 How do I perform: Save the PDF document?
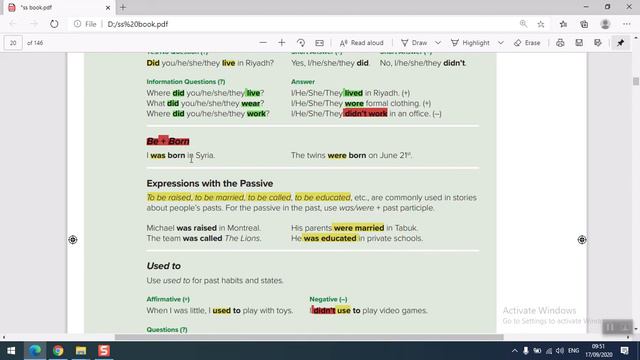coord(579,43)
